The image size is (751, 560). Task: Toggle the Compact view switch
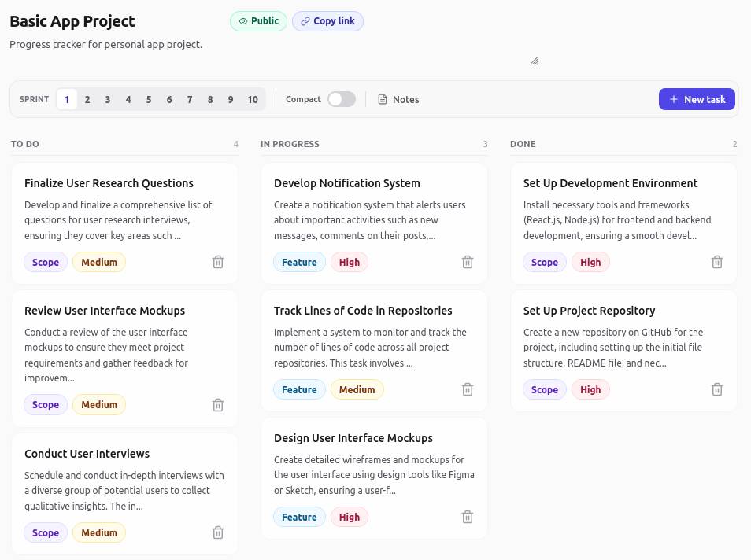point(342,99)
